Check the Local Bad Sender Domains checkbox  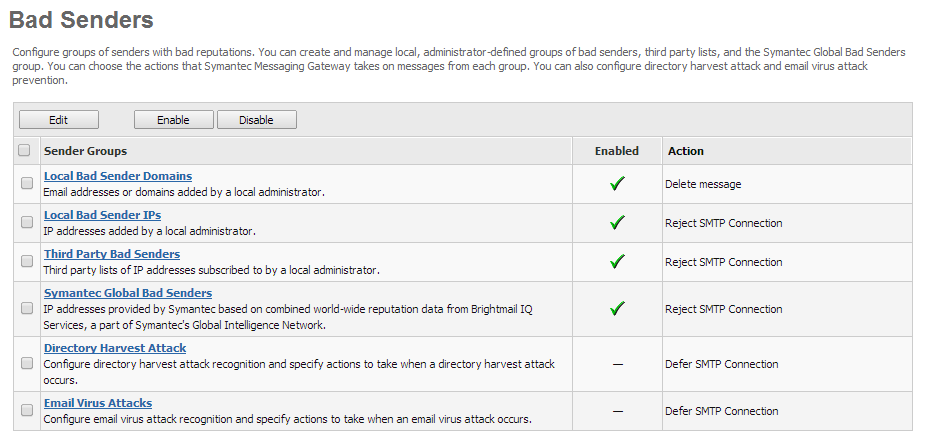[x=27, y=184]
